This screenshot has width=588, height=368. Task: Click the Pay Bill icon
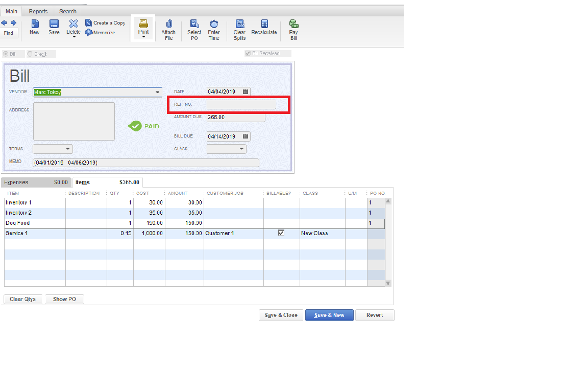(x=293, y=24)
